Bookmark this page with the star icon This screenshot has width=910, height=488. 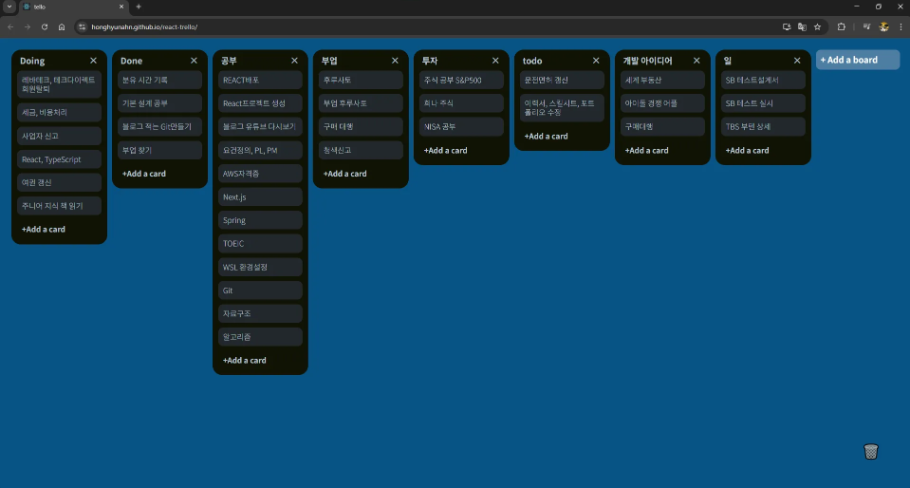pyautogui.click(x=817, y=27)
